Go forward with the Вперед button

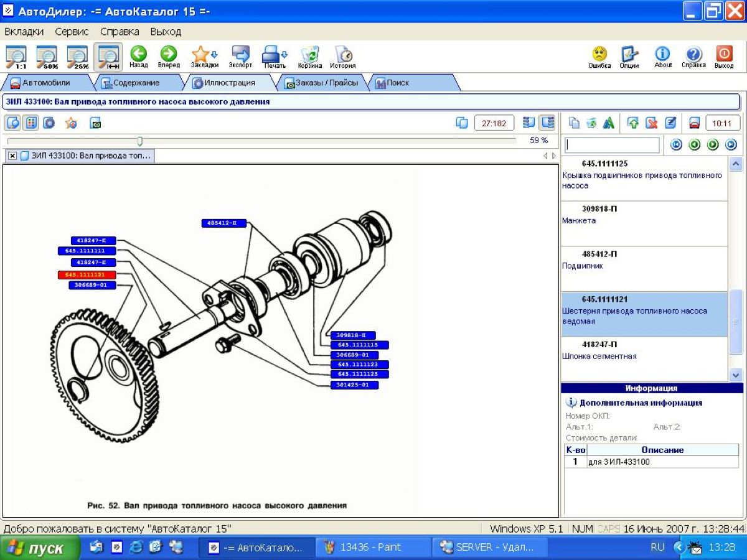point(169,57)
